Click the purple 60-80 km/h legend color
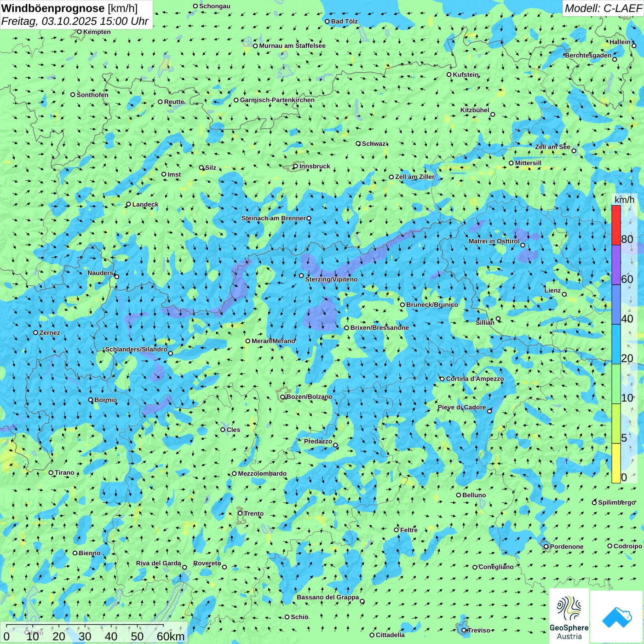 [616, 265]
